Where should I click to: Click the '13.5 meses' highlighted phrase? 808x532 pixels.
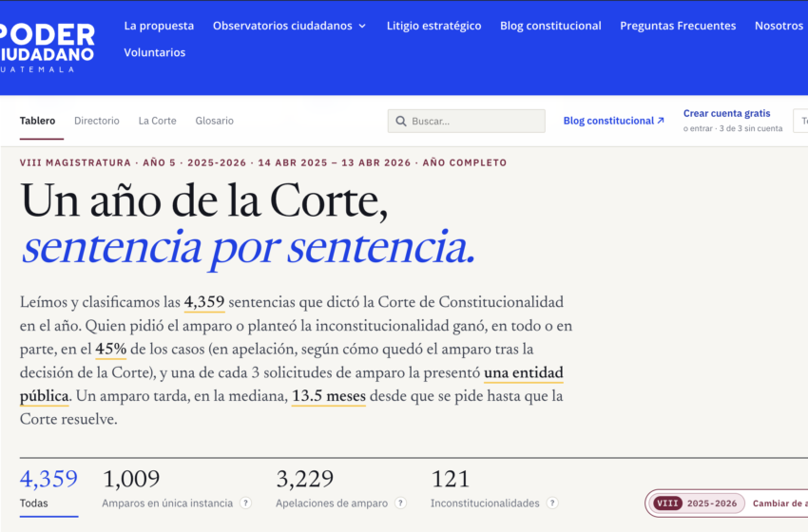click(x=329, y=396)
